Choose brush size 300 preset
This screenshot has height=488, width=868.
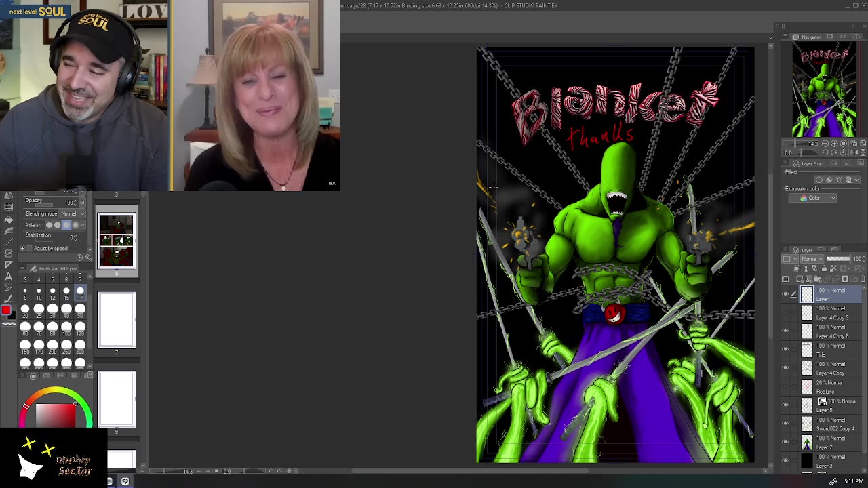coord(80,348)
